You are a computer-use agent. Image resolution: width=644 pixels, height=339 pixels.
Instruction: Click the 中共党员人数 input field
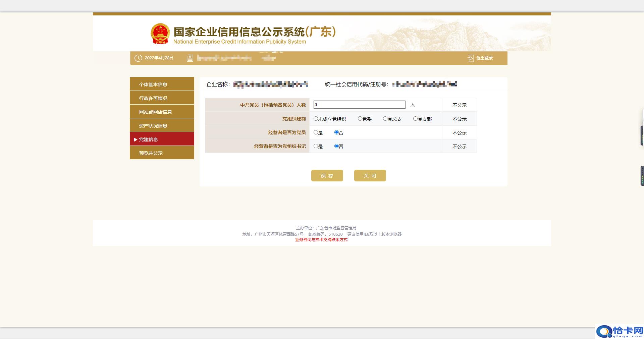click(359, 105)
